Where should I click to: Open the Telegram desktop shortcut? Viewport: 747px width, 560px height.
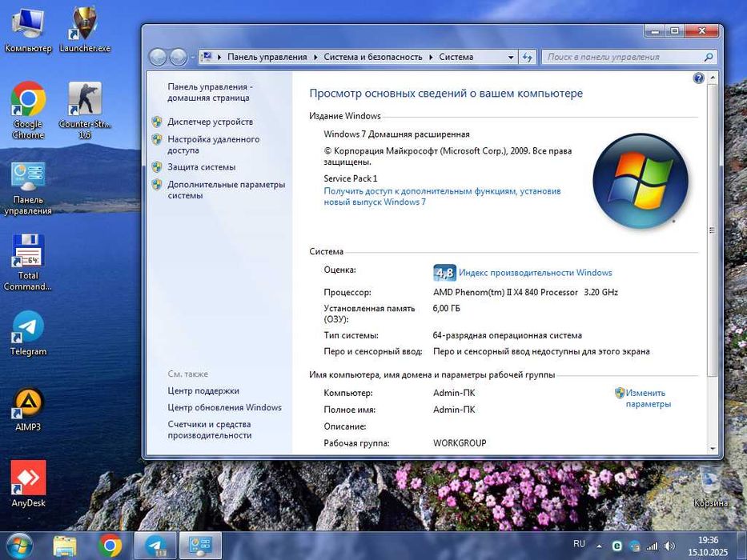click(x=28, y=334)
